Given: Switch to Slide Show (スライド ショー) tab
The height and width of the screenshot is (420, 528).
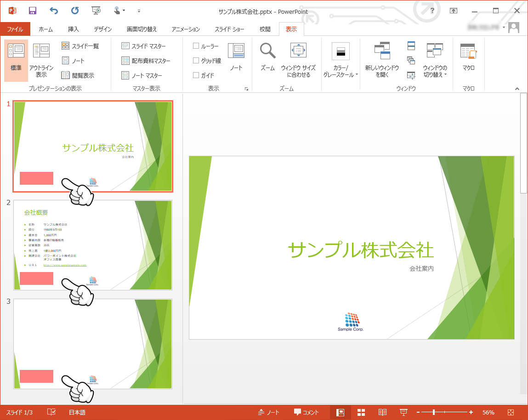Looking at the screenshot, I should pyautogui.click(x=229, y=29).
